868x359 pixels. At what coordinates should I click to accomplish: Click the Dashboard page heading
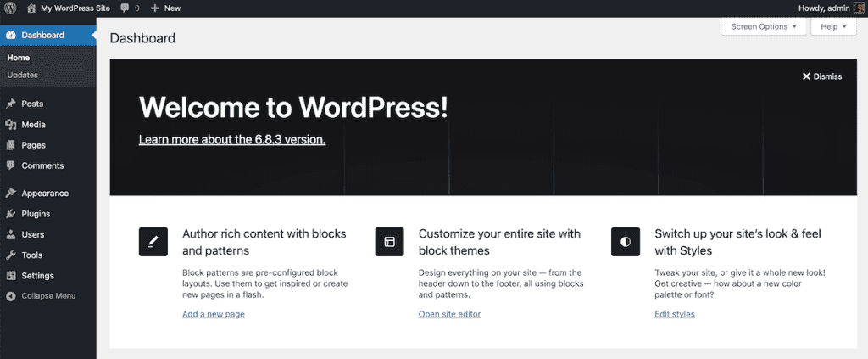click(x=142, y=38)
